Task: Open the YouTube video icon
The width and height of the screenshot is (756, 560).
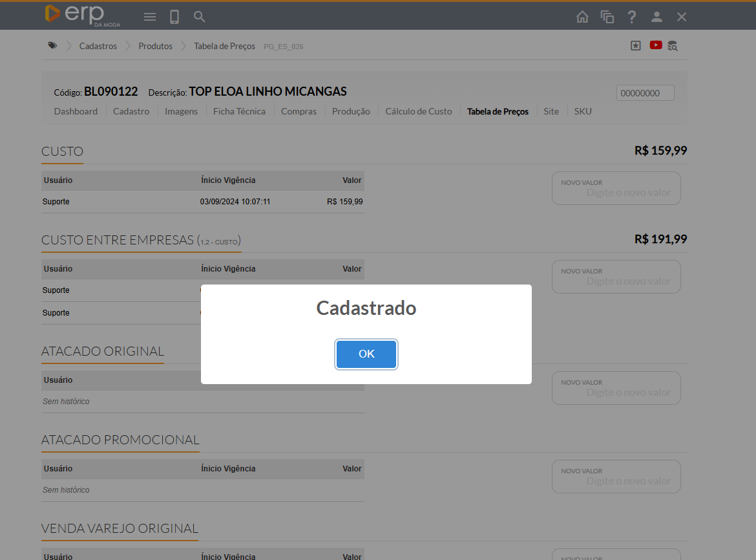Action: pos(656,45)
